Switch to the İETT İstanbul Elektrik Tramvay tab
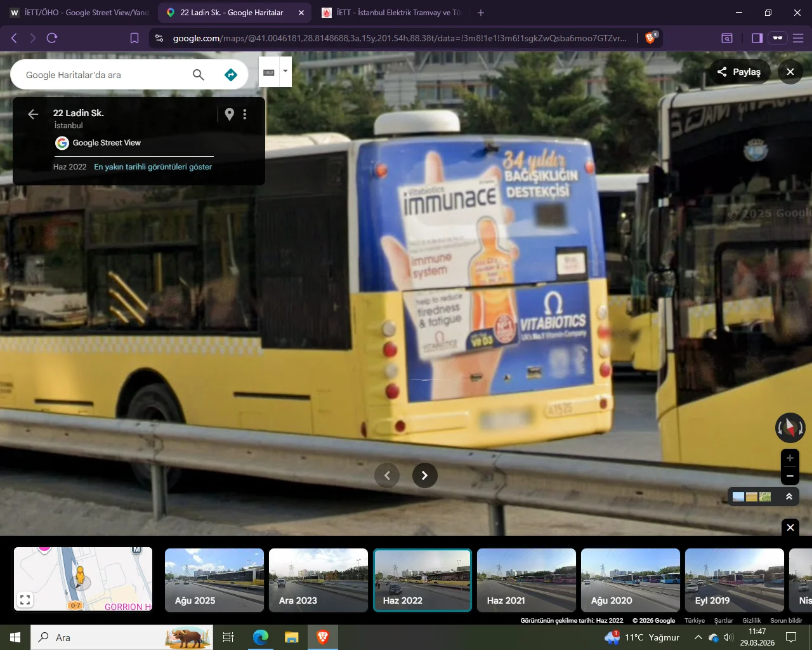This screenshot has width=812, height=650. 390,13
